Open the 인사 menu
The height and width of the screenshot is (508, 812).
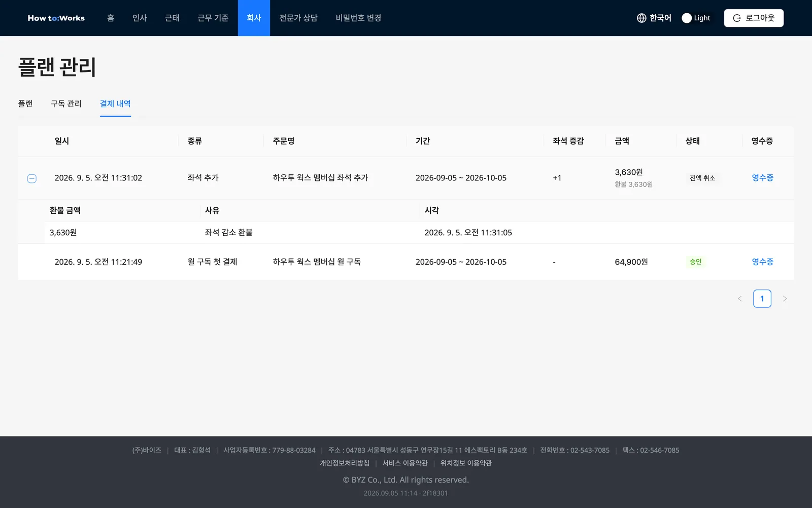click(140, 18)
